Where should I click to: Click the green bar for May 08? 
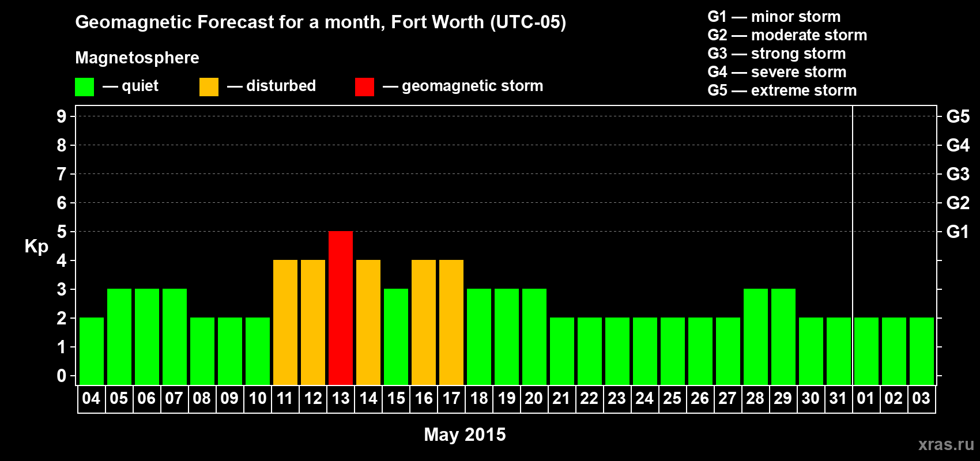202,351
